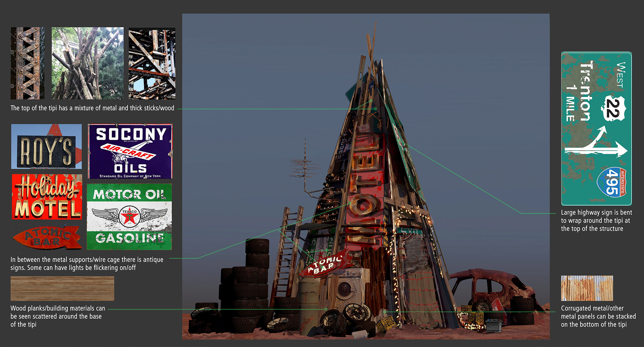This screenshot has width=644, height=347.
Task: Select the Holiday Motel neon sign image
Action: 47,197
